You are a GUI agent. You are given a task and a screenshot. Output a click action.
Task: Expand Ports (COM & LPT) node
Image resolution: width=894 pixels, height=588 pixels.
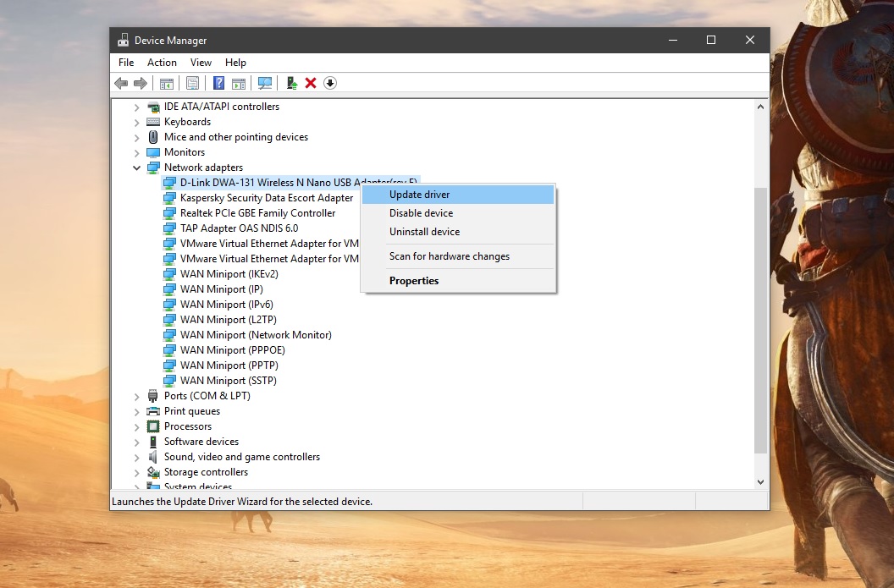coord(136,396)
